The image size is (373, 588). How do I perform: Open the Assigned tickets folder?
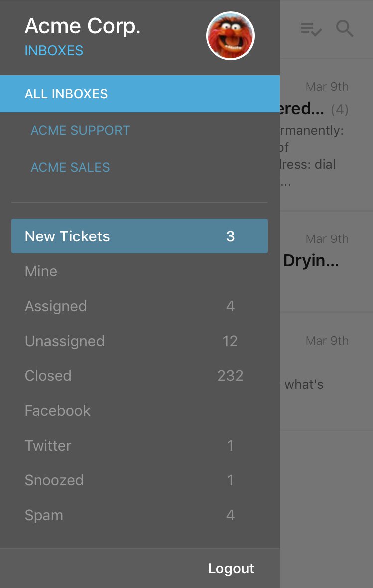[139, 306]
